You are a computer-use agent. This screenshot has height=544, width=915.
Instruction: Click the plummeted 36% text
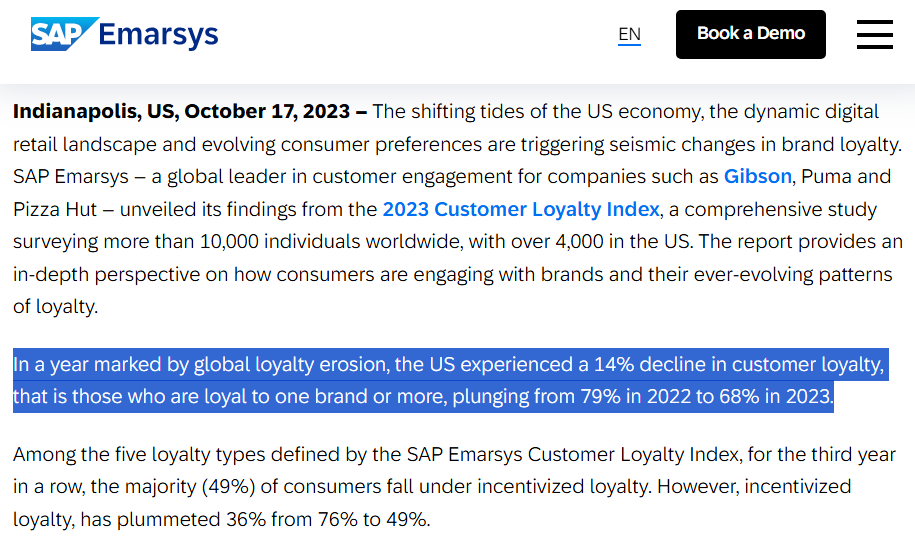click(191, 519)
